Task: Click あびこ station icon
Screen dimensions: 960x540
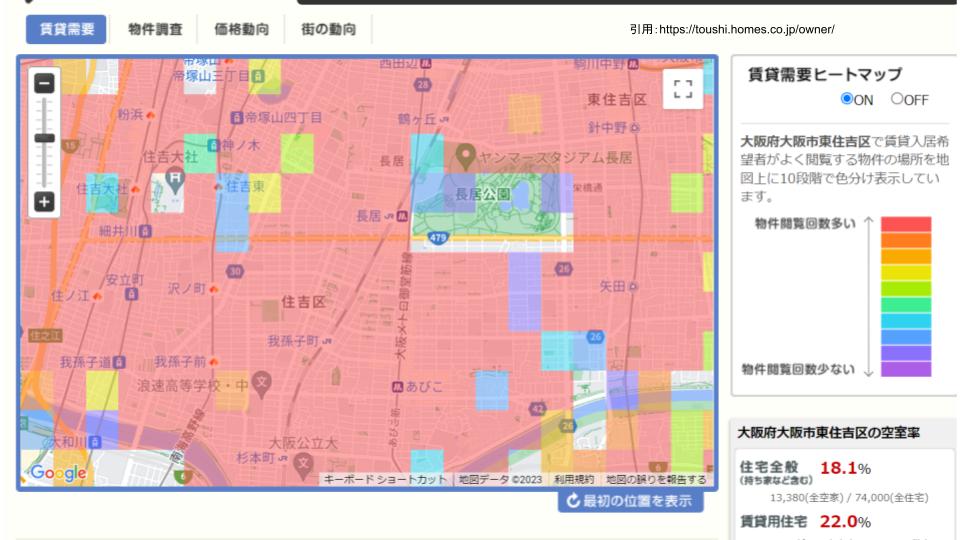Action: 397,387
